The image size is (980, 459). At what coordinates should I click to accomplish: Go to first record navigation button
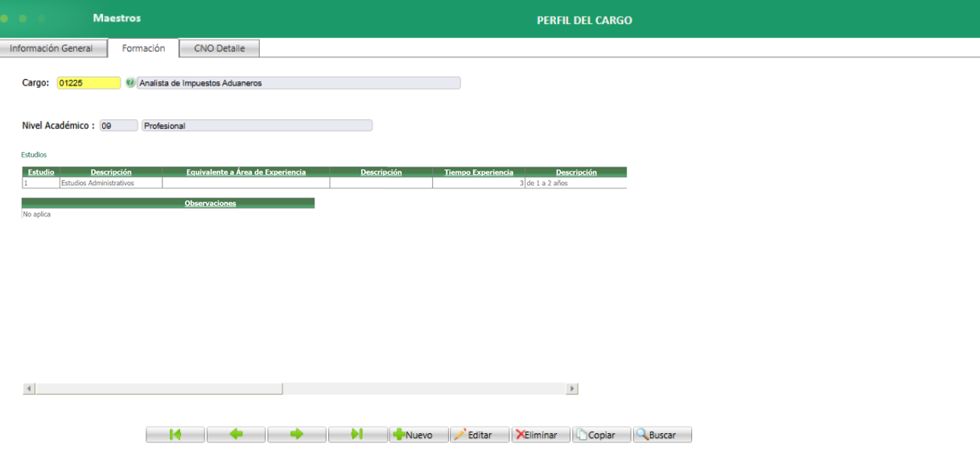pos(175,435)
